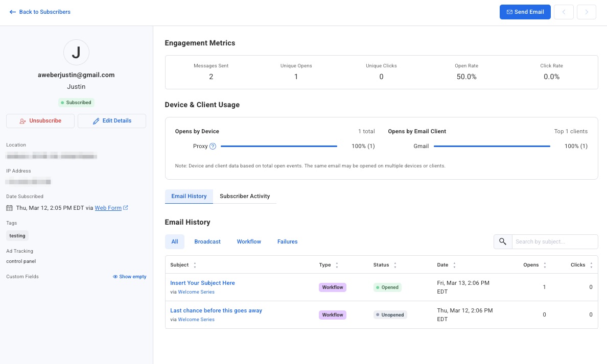Viewport: 607px width, 364px height.
Task: Show empty custom fields
Action: [x=130, y=277]
